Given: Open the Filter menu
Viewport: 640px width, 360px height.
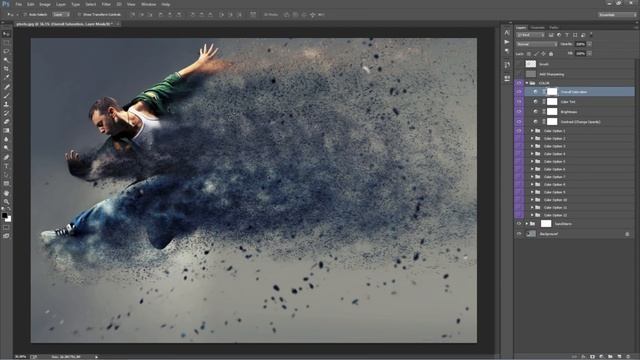Looking at the screenshot, I should (x=106, y=4).
